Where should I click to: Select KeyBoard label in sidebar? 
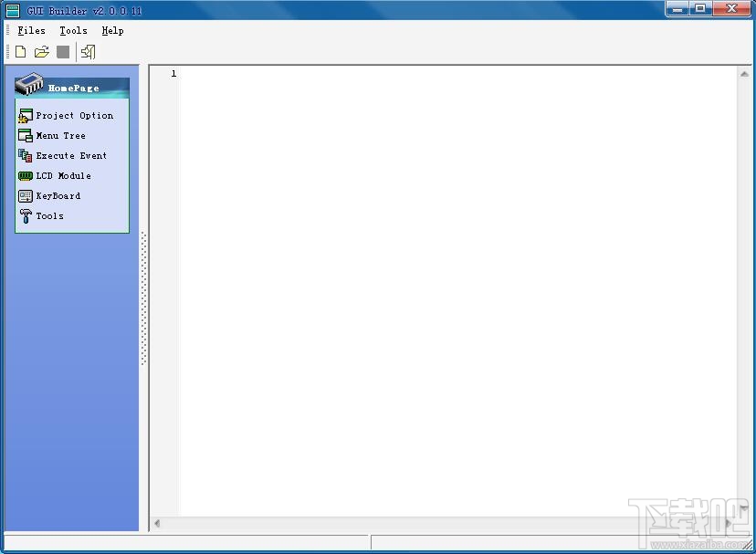58,196
